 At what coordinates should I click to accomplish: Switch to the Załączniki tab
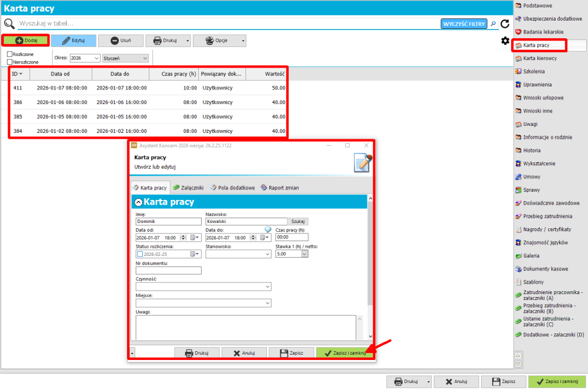point(188,188)
